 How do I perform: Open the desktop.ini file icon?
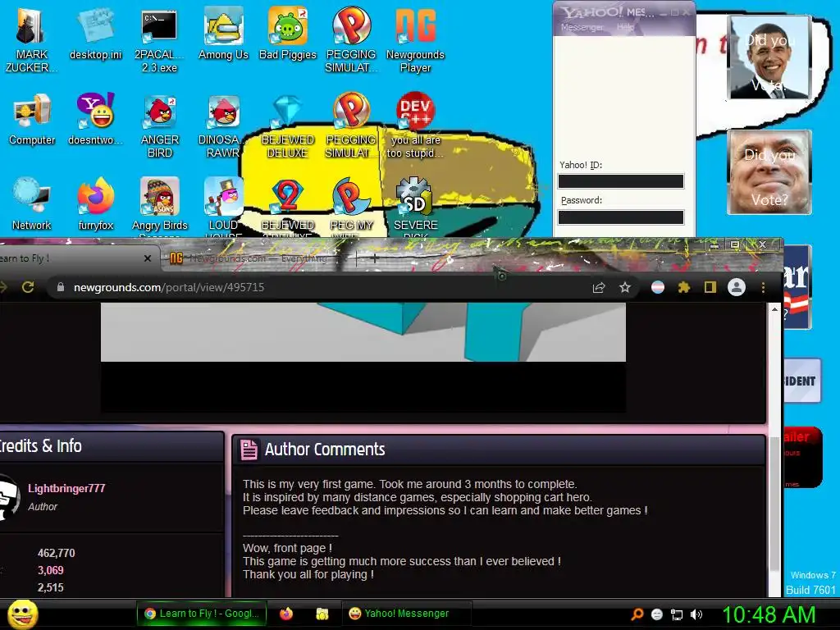point(95,34)
